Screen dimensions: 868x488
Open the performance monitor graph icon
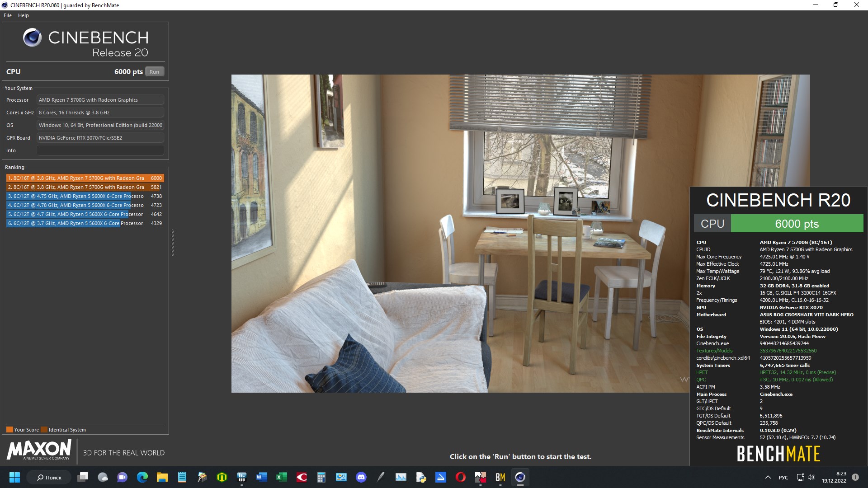click(x=401, y=477)
